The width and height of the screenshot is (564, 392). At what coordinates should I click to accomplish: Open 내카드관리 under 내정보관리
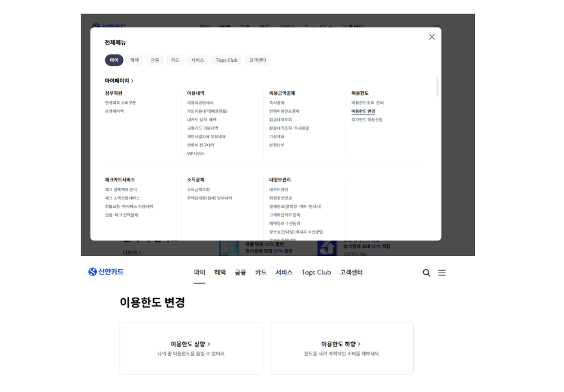tap(278, 189)
